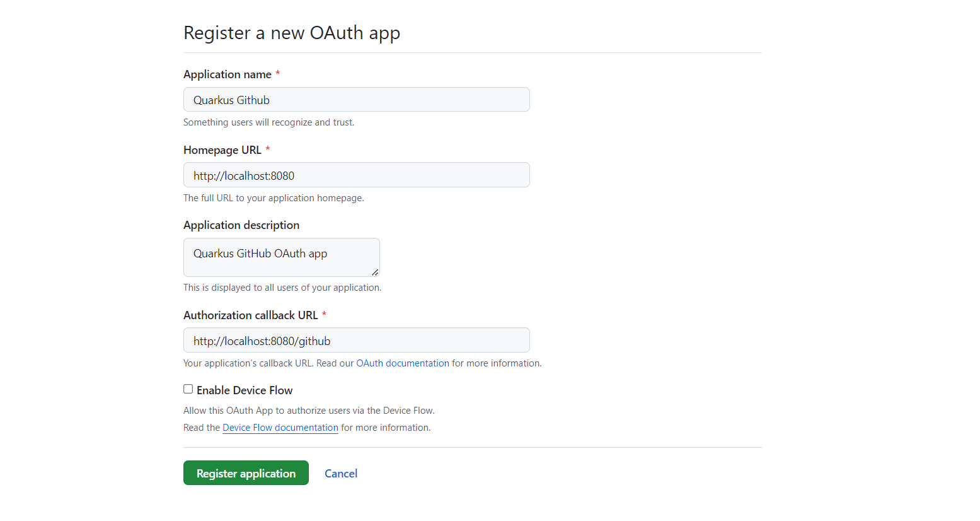The width and height of the screenshot is (980, 521).
Task: Click the Application description textarea
Action: pos(282,257)
